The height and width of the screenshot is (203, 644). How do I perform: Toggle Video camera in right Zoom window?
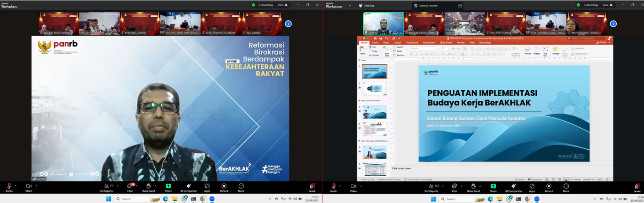coord(353,186)
